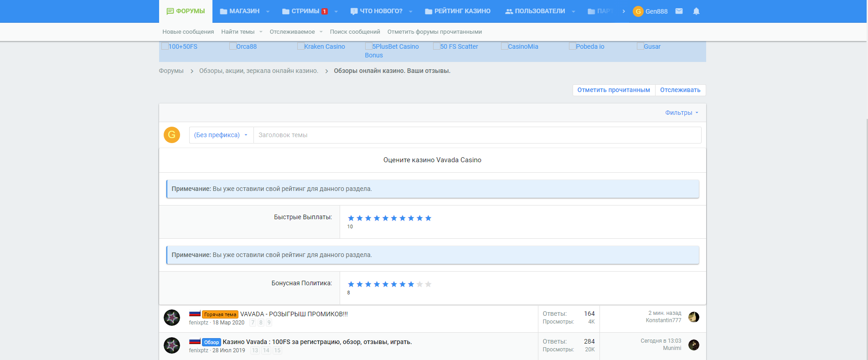
Task: Open Konstantin777 username link
Action: (663, 320)
